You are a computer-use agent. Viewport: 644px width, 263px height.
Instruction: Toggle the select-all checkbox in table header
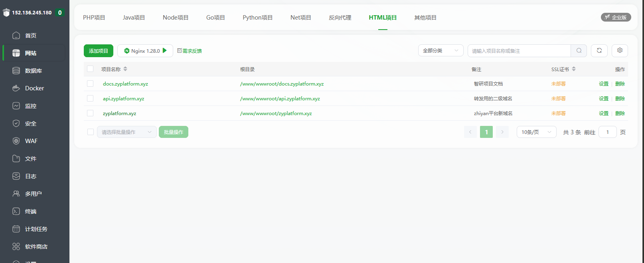point(90,69)
